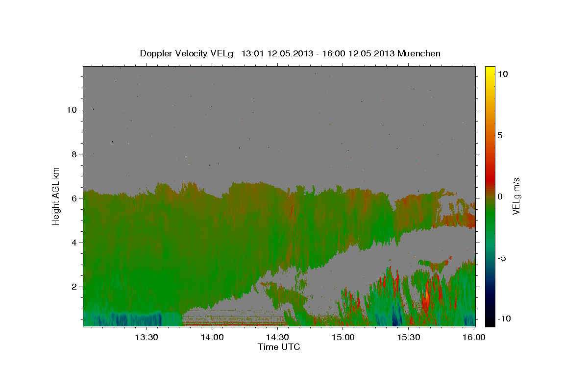Click the 'Time UTC' axis title
588x392 pixels.
click(279, 347)
